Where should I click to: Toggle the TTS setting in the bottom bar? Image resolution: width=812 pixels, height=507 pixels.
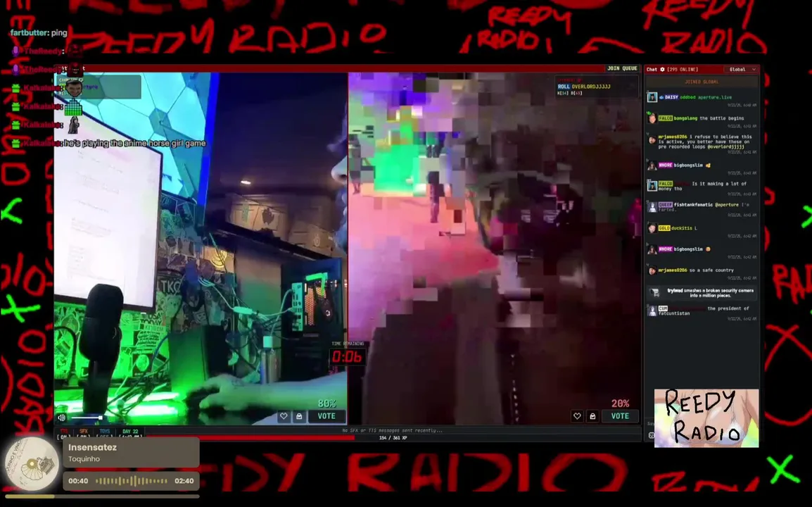coord(64,434)
